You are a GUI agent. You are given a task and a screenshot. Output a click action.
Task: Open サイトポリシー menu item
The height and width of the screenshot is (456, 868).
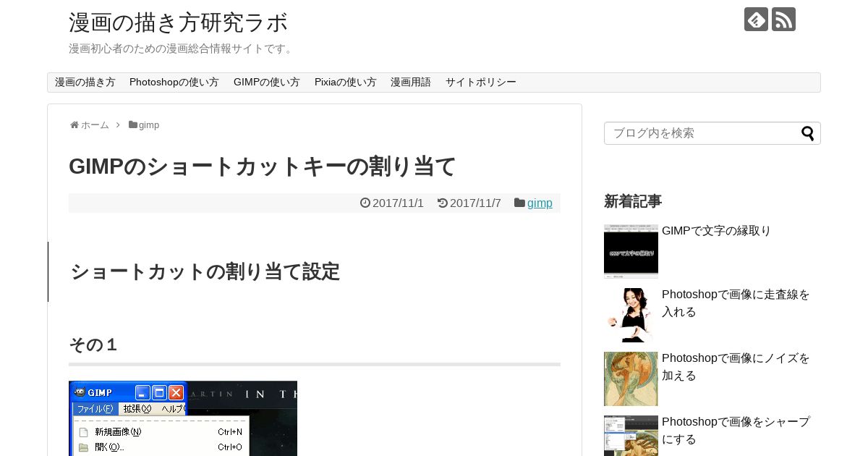click(x=481, y=83)
